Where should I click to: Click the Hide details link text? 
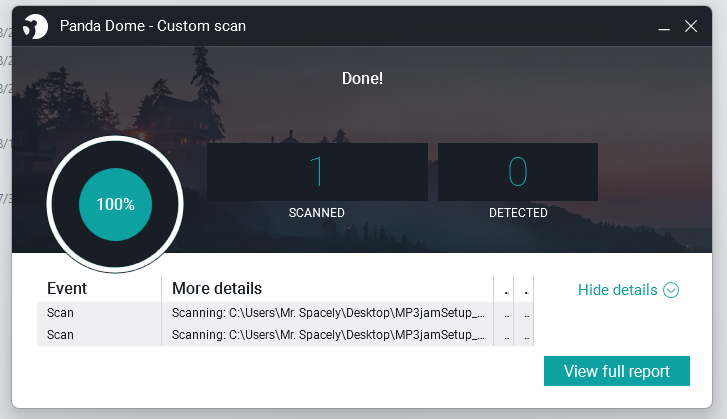(617, 290)
